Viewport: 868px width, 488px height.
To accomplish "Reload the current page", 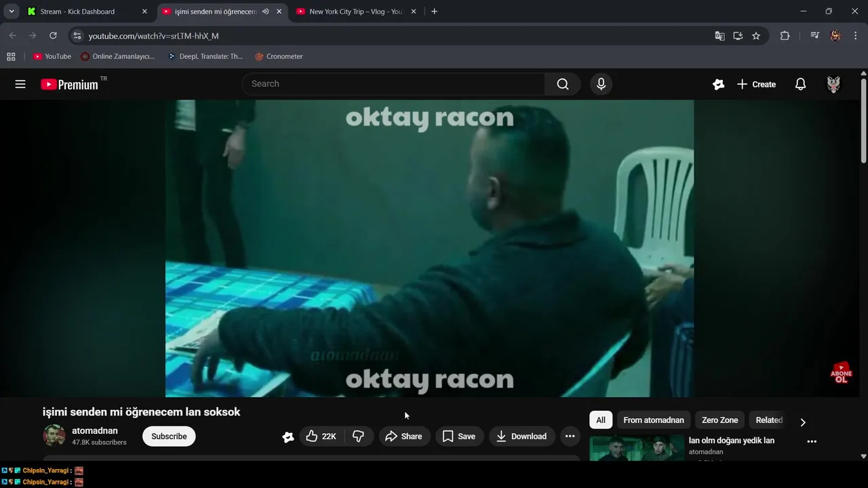I will (53, 36).
